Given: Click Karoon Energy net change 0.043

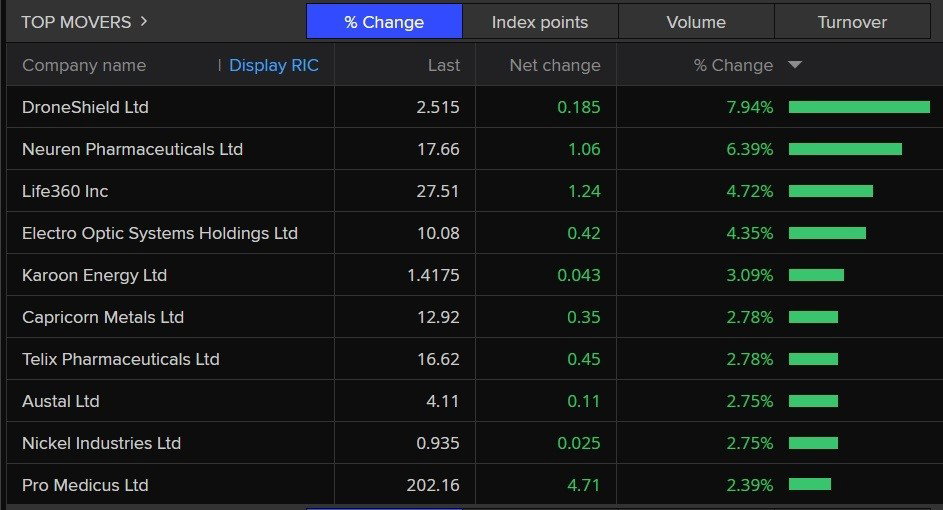Looking at the screenshot, I should [x=579, y=275].
